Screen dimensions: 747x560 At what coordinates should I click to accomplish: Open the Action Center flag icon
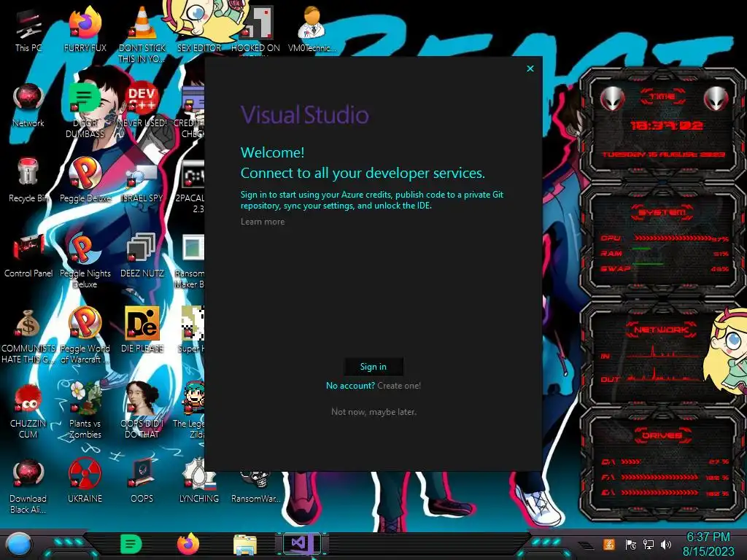pyautogui.click(x=630, y=544)
